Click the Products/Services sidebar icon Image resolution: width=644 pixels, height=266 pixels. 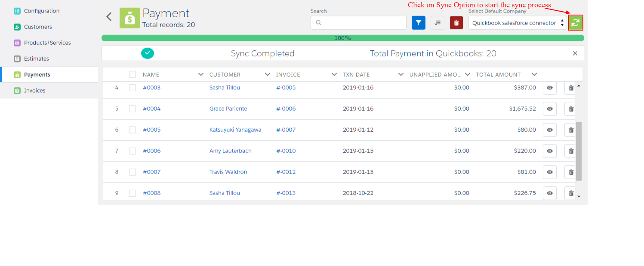pos(17,43)
